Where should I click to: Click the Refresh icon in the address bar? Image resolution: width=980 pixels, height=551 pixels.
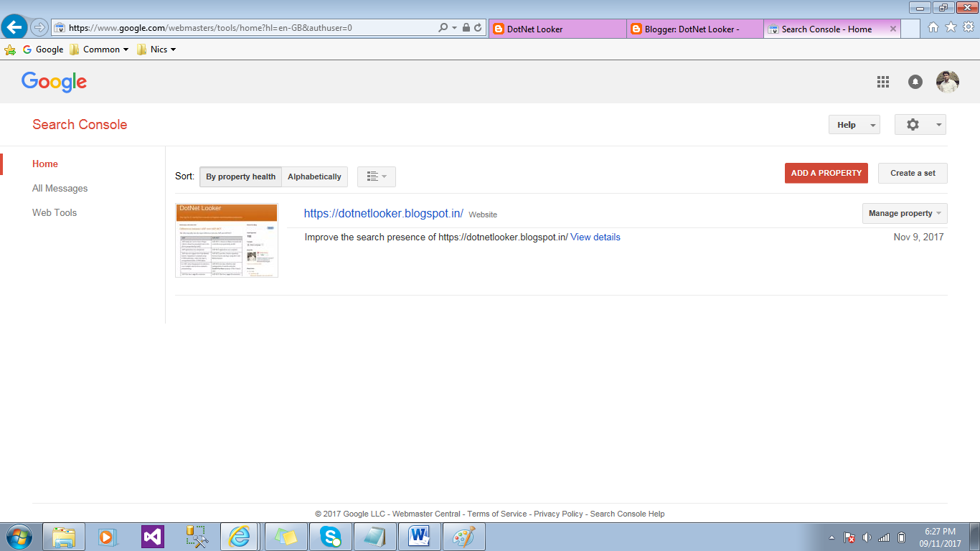click(x=478, y=28)
